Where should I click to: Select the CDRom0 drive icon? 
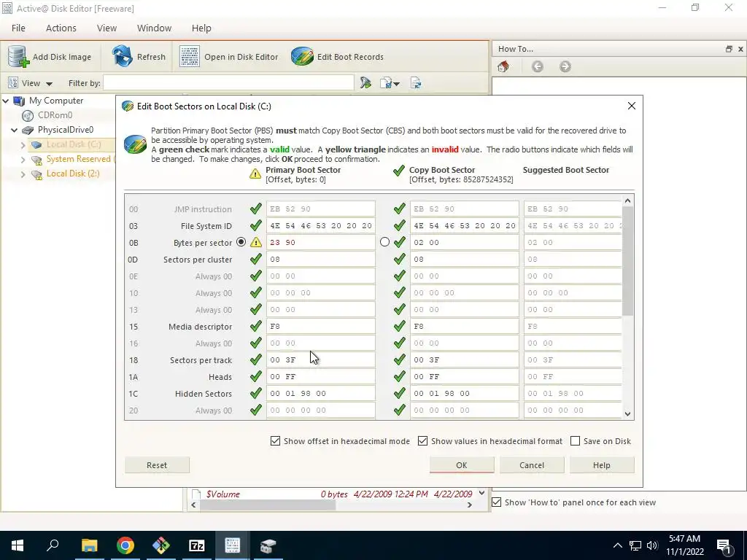tap(28, 115)
